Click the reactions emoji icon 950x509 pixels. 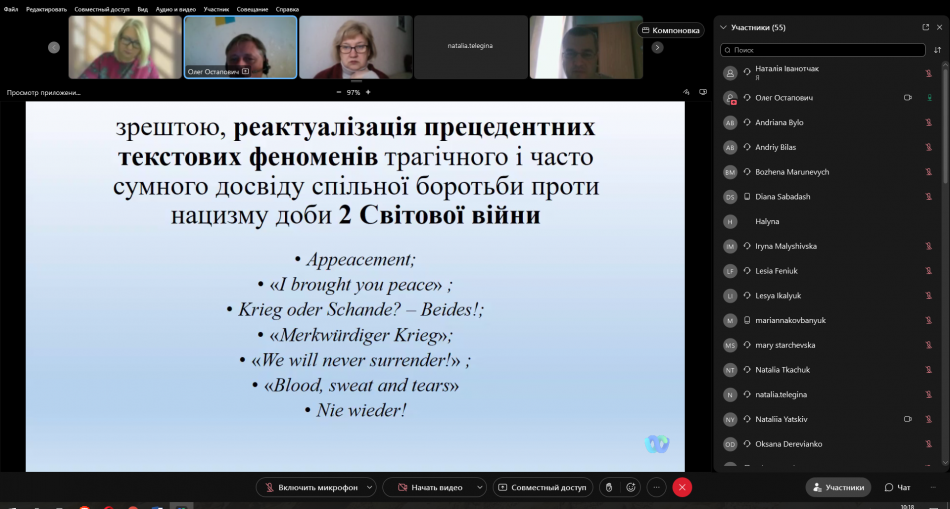point(631,487)
